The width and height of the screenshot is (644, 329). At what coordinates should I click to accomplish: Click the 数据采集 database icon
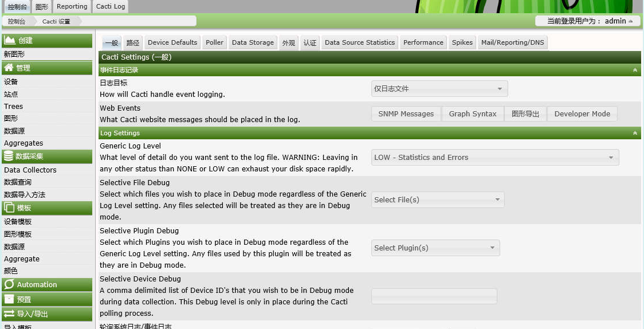(9, 156)
